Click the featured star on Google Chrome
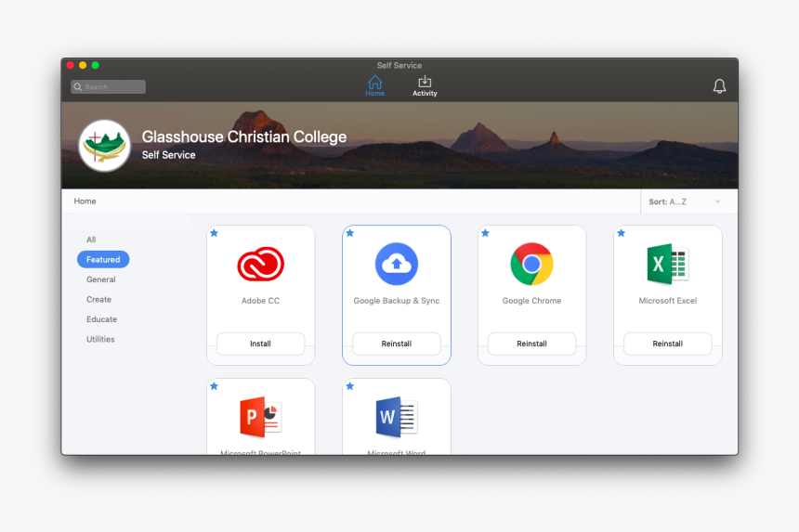The width and height of the screenshot is (799, 532). (485, 233)
